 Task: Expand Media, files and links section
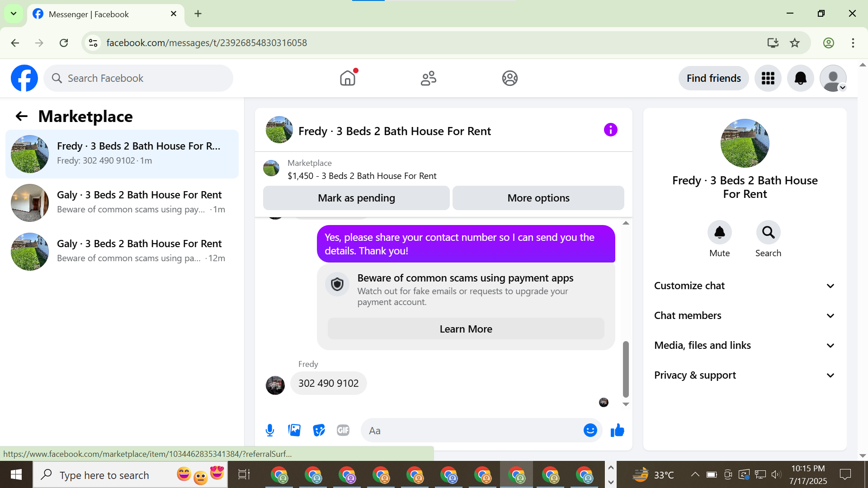pyautogui.click(x=745, y=345)
